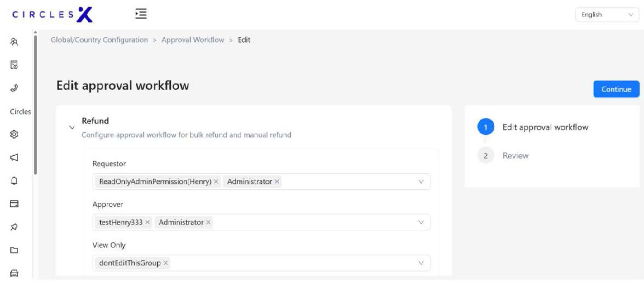Collapse the Refund section chevron

coord(72,128)
